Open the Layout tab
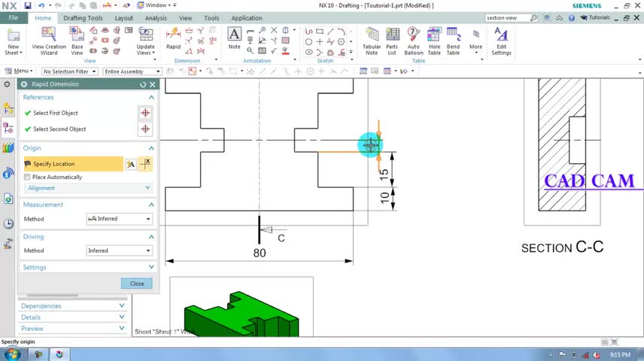The height and width of the screenshot is (361, 644). [x=123, y=18]
